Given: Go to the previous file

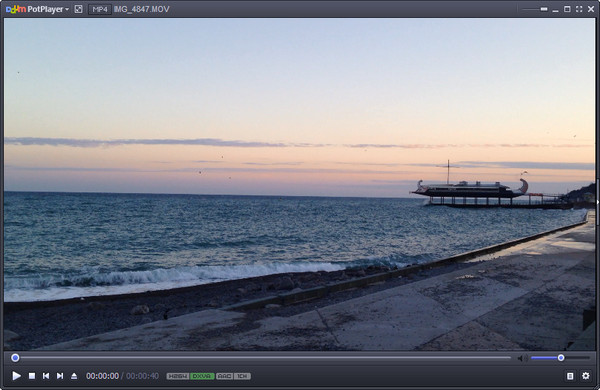Looking at the screenshot, I should pyautogui.click(x=46, y=376).
